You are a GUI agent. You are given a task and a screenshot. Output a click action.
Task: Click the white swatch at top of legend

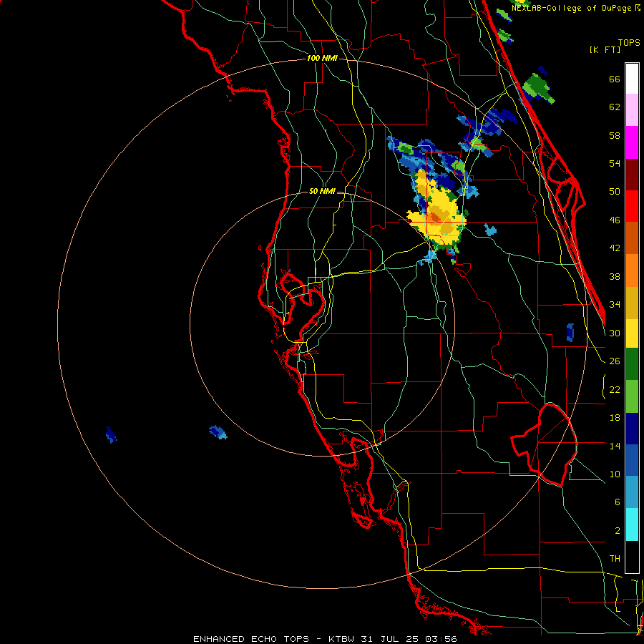pos(632,79)
